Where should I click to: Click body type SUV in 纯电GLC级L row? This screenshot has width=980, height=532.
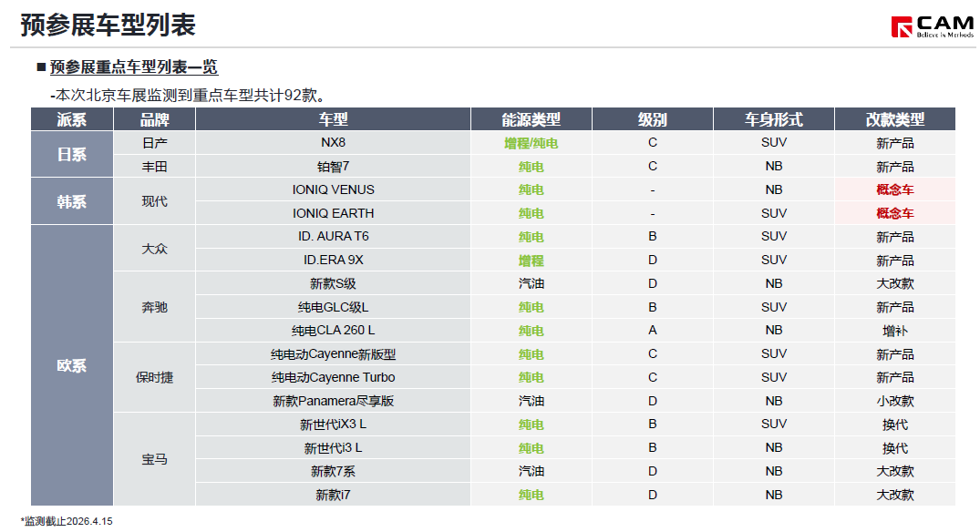coord(774,307)
